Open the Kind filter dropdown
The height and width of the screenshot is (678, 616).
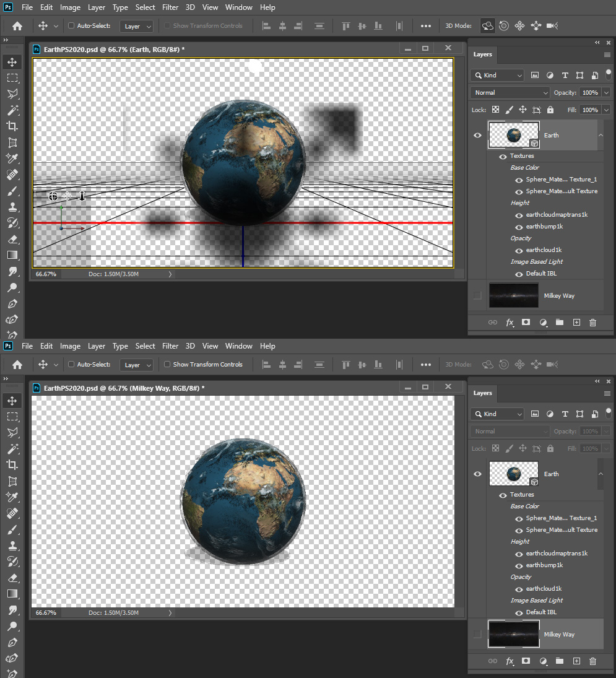coord(497,74)
